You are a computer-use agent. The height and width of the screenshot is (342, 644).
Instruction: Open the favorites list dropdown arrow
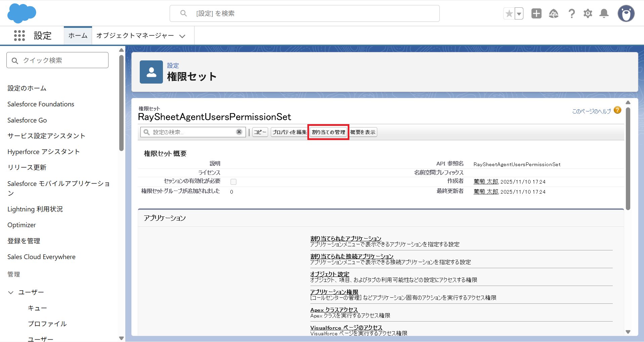tap(519, 14)
